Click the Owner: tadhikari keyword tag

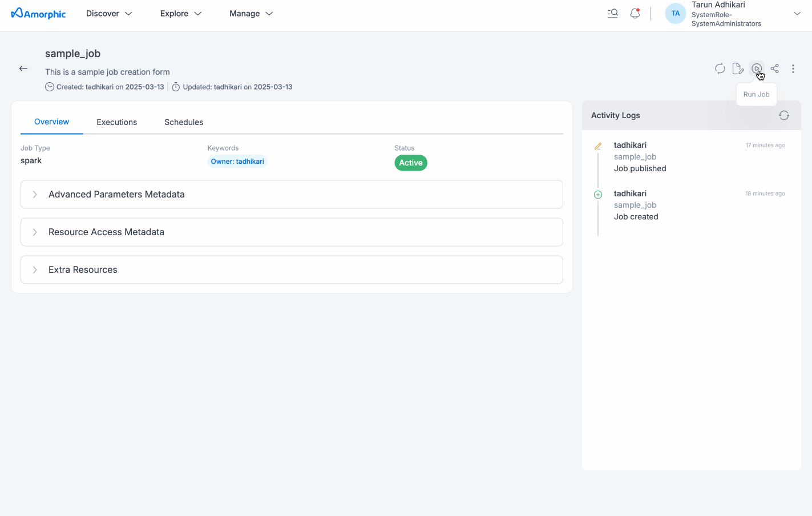pos(237,162)
